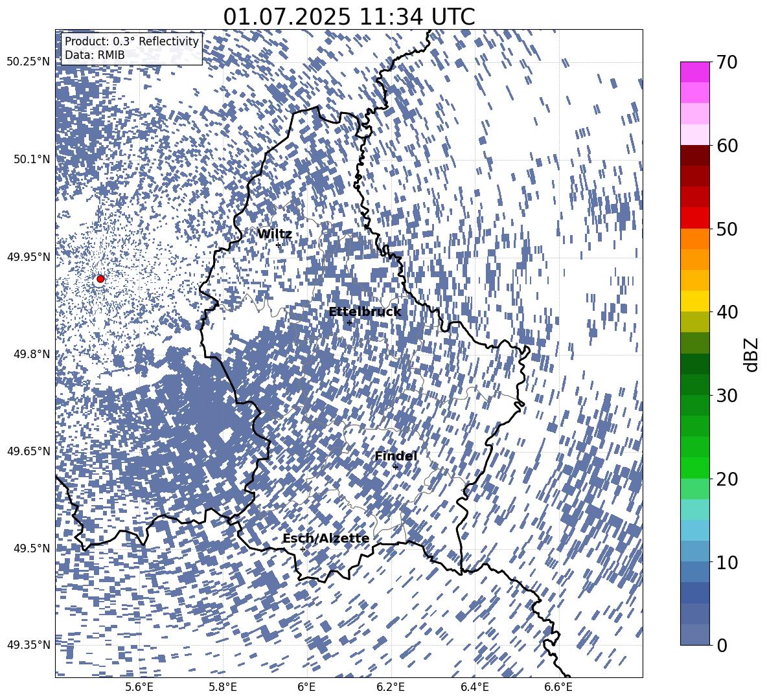
Task: Click the 5.8°E longitude label
Action: point(223,687)
